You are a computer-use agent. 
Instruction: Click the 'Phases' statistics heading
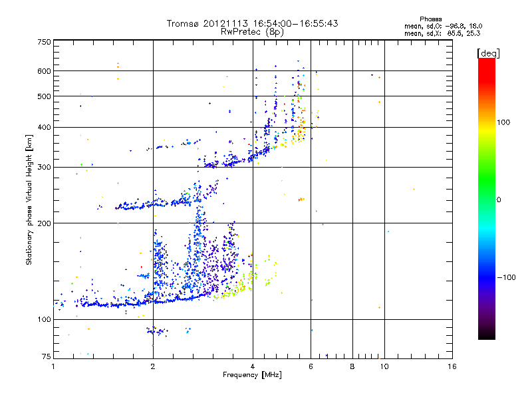click(x=430, y=19)
